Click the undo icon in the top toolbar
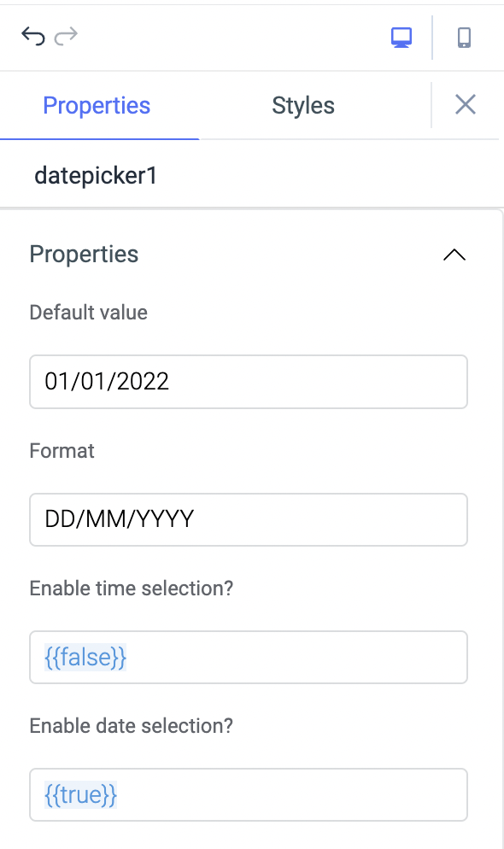504x849 pixels. coord(32,36)
